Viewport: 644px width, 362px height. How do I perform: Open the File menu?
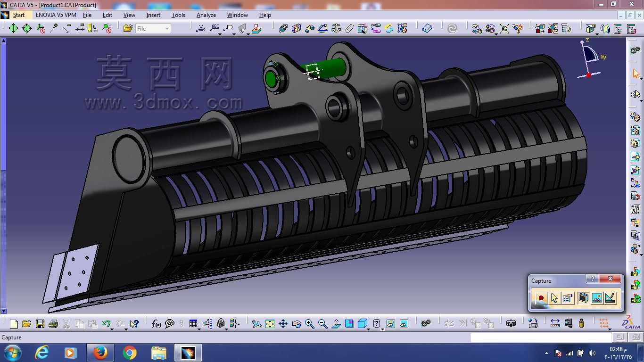click(87, 15)
